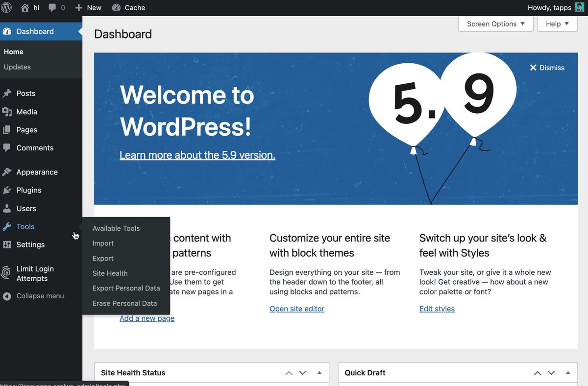Open the Cache gauge icon in admin bar
Image resolution: width=588 pixels, height=386 pixels.
[116, 7]
